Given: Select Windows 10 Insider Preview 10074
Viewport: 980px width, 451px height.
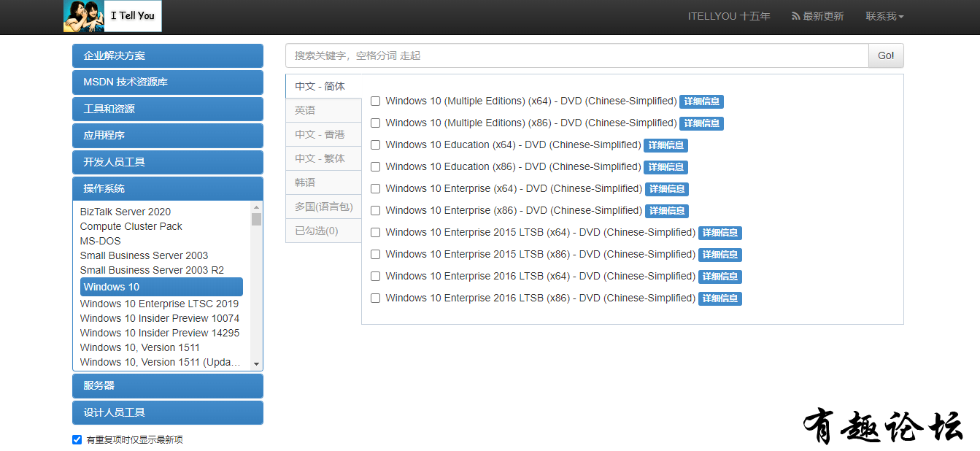Looking at the screenshot, I should (x=160, y=318).
